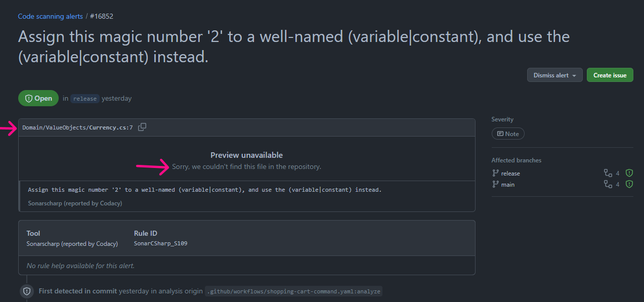Click the alerts count icon for main
Image resolution: width=644 pixels, height=302 pixels.
tap(608, 185)
